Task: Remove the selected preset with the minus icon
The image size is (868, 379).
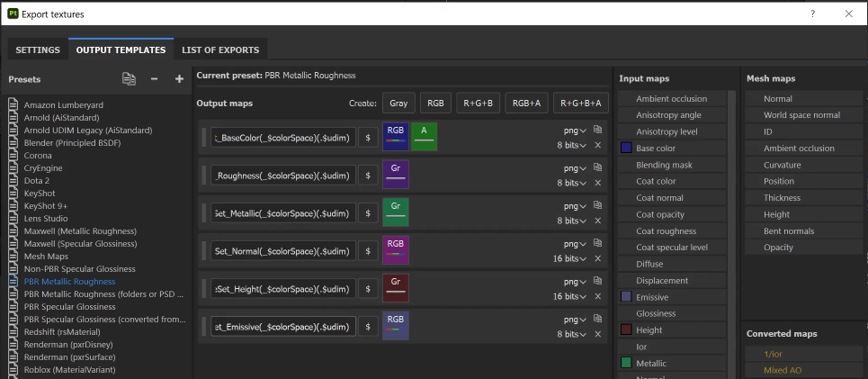Action: [155, 79]
